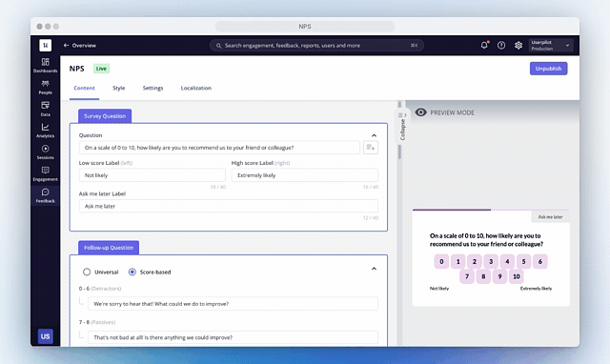Open Sessions in the sidebar
The height and width of the screenshot is (364, 610).
click(45, 152)
